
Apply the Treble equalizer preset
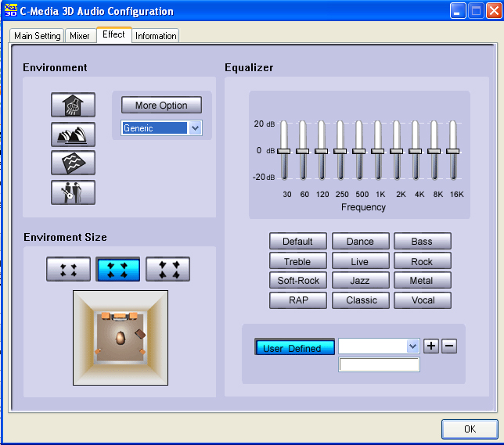[298, 261]
